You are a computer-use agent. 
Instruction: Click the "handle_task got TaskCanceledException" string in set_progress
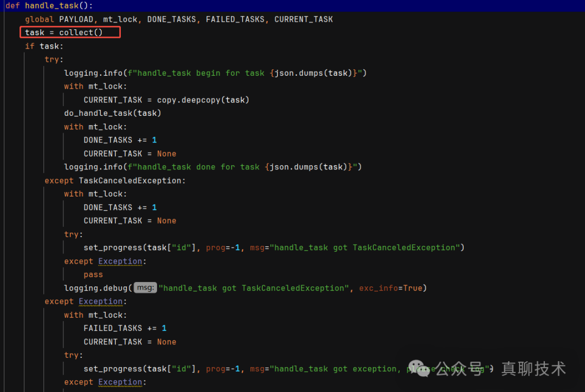pos(366,247)
